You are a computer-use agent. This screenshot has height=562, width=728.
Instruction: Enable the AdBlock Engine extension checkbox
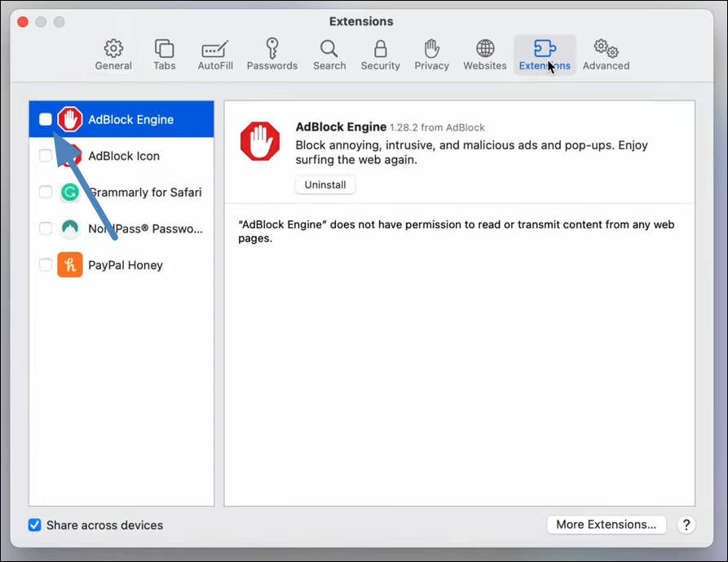tap(46, 119)
